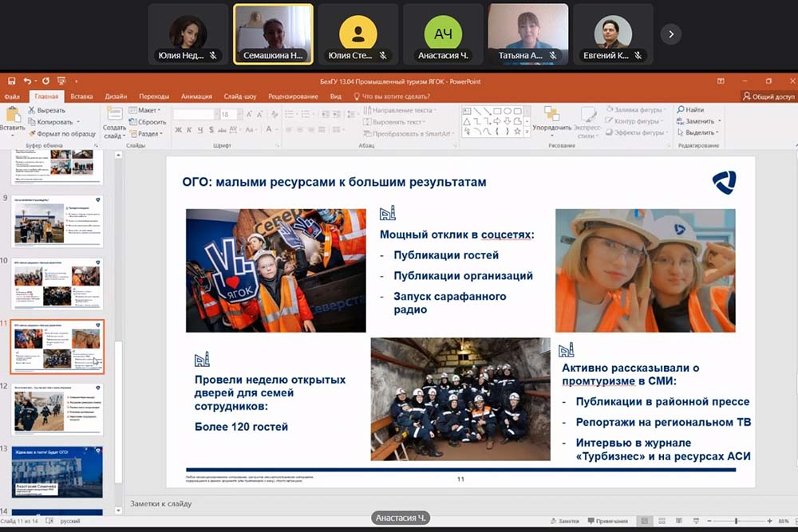
Task: Click Вырезать (Cut) scissors icon
Action: click(x=32, y=110)
